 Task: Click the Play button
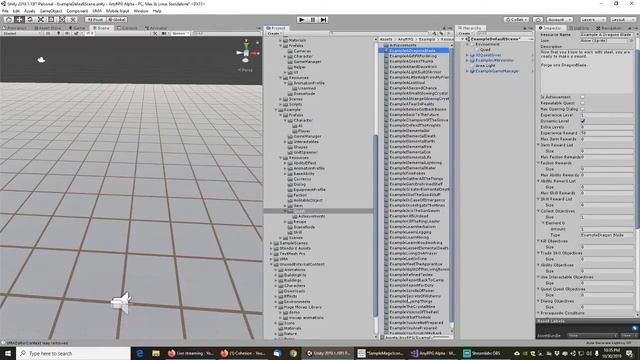[x=302, y=20]
